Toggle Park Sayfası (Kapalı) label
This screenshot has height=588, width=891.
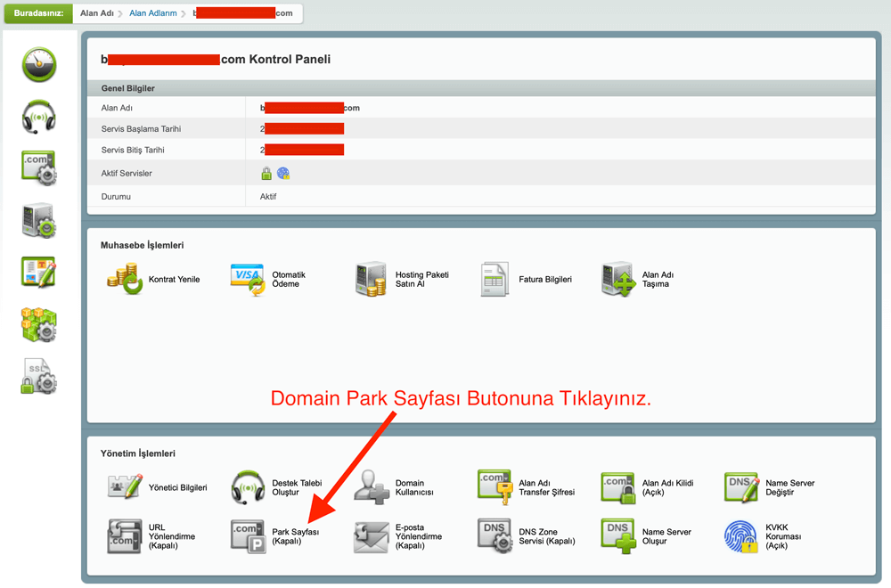point(296,536)
